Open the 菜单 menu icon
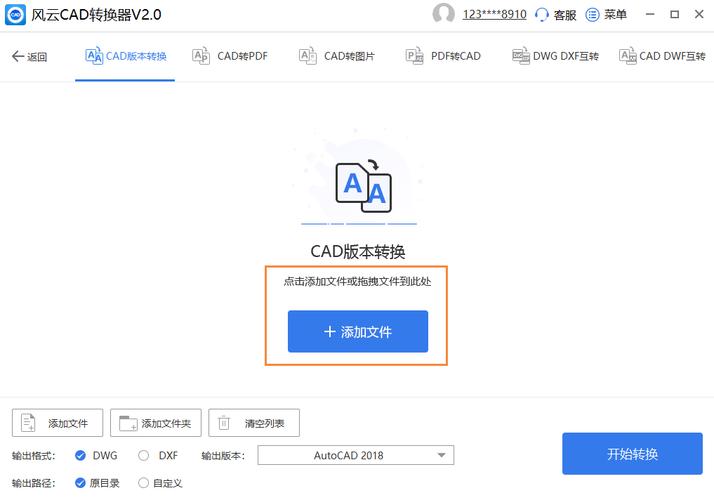 [592, 15]
